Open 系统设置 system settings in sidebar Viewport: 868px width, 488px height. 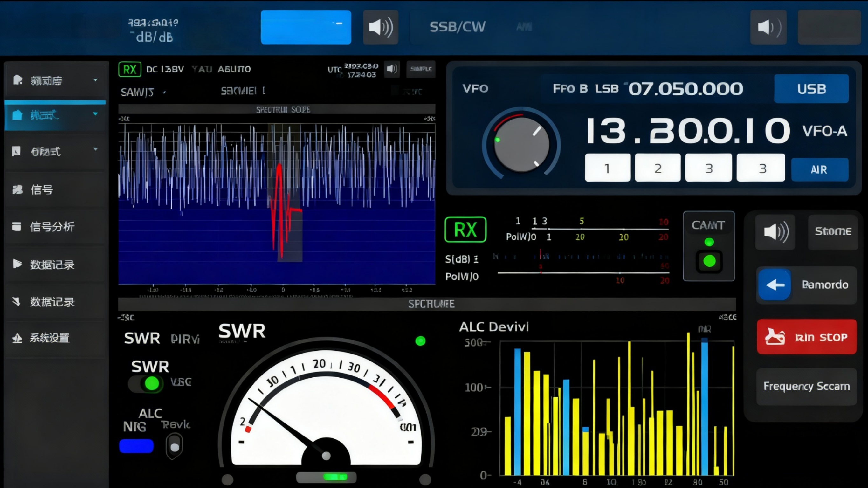(x=50, y=338)
